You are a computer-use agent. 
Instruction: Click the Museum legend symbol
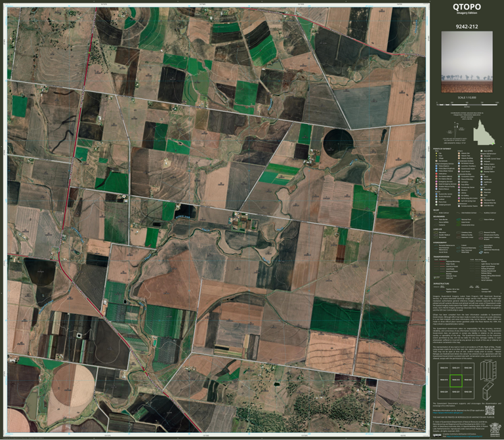point(459,190)
